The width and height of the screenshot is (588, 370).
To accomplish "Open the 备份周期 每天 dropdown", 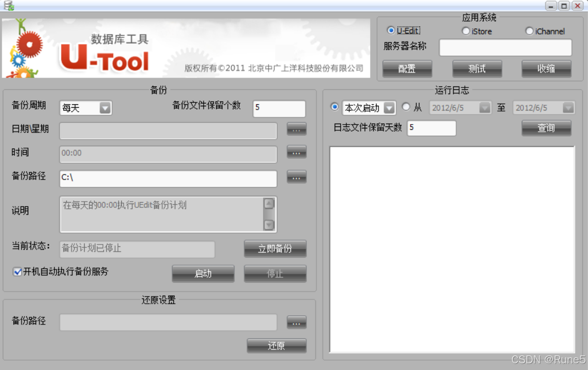I will coord(105,108).
